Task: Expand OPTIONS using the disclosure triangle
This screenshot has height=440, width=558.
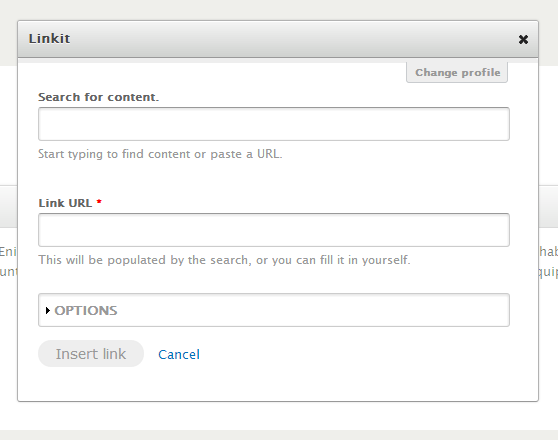Action: pyautogui.click(x=48, y=310)
